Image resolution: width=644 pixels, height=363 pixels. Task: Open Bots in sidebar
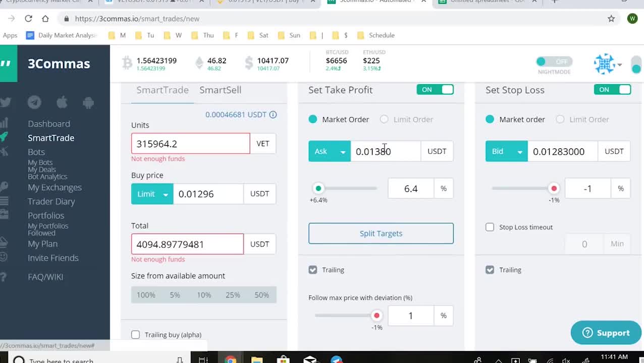(36, 152)
